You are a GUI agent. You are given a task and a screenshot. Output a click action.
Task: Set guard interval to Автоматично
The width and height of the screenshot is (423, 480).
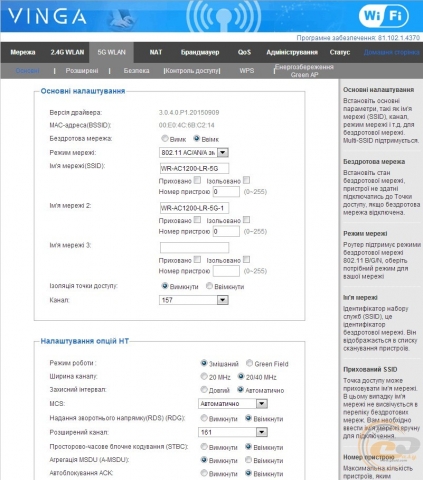click(x=240, y=390)
